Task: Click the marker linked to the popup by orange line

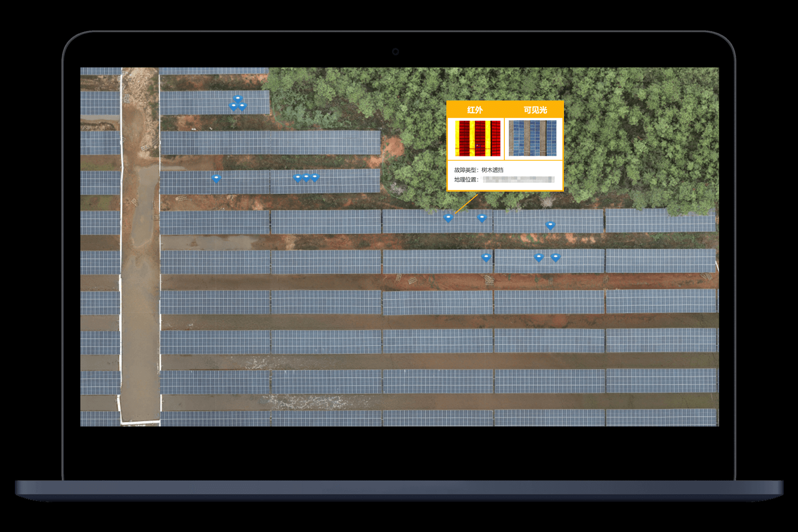Action: (448, 218)
